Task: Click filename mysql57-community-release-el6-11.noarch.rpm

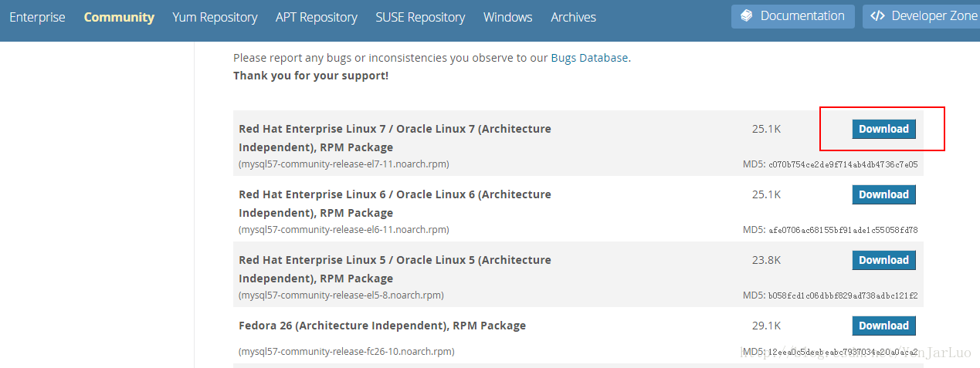Action: pos(344,230)
